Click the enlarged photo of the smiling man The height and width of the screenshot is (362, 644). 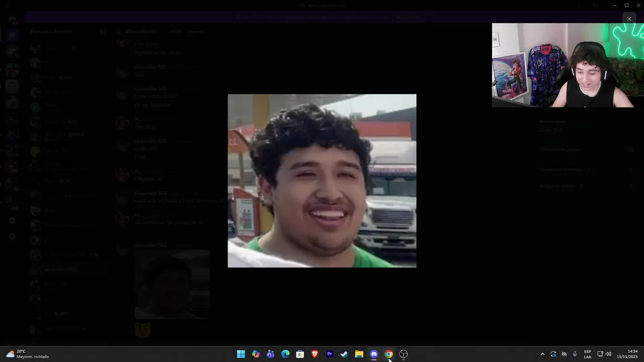[x=322, y=180]
